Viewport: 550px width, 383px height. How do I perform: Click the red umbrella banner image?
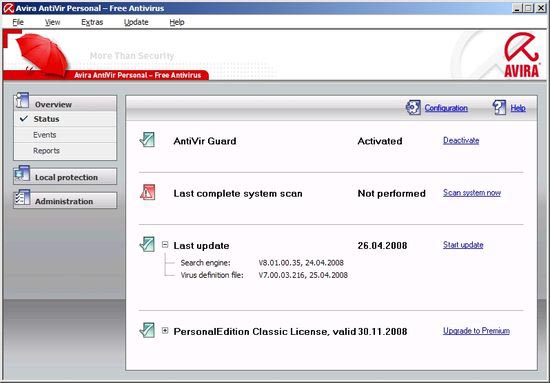[42, 54]
